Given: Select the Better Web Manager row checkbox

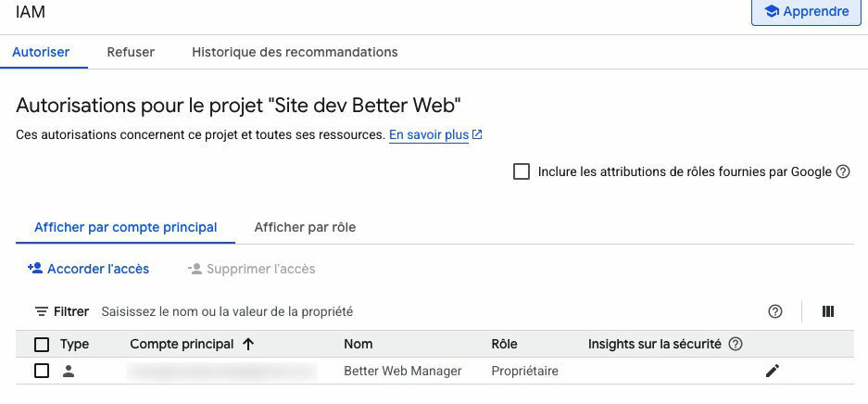Looking at the screenshot, I should pyautogui.click(x=42, y=371).
